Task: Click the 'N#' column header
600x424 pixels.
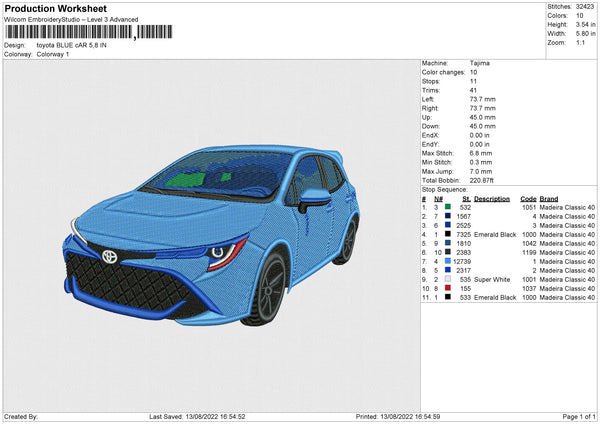Action: tap(439, 199)
